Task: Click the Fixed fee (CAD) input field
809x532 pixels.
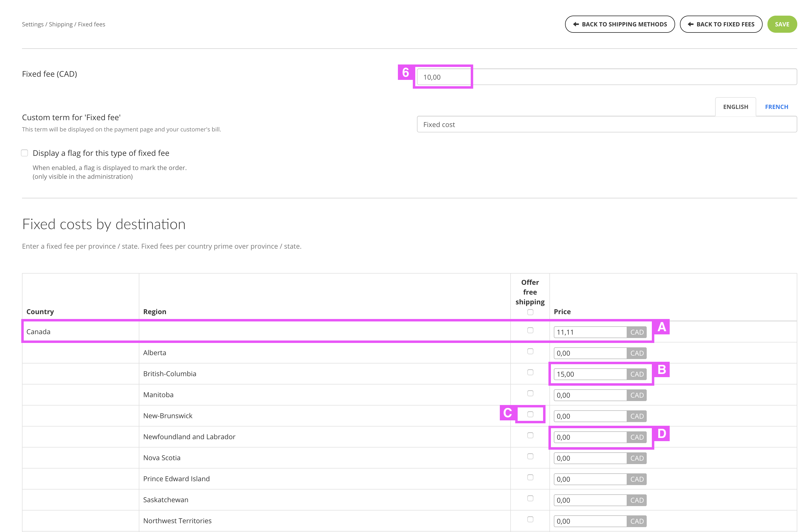Action: point(607,77)
